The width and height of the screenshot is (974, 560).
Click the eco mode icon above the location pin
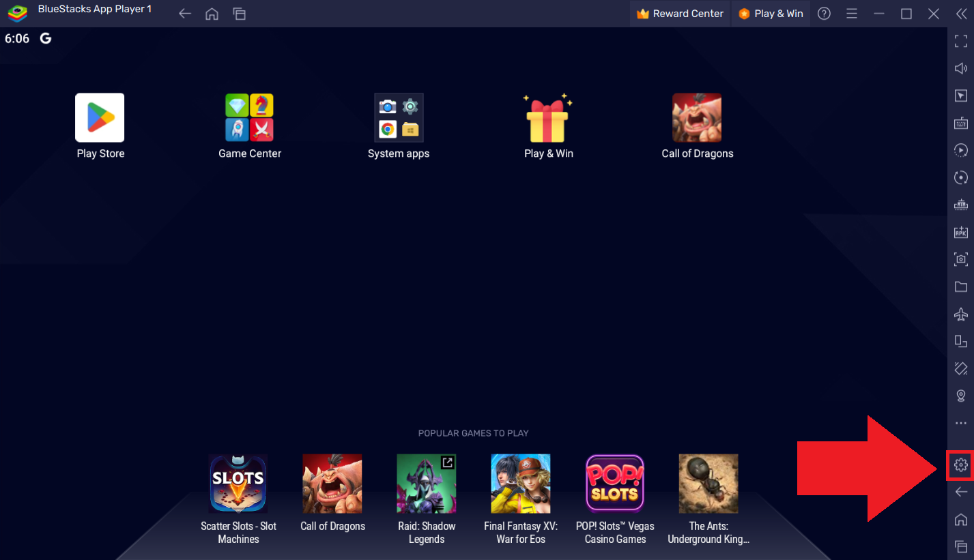(961, 368)
